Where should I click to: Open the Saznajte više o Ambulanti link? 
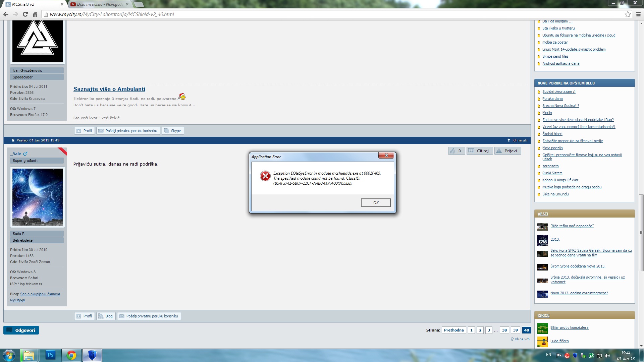point(109,89)
